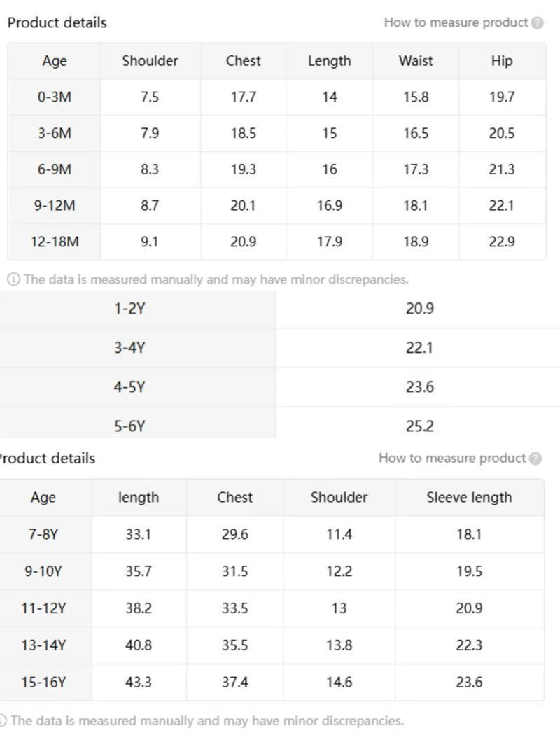Select the 15-16Y age row label
This screenshot has width=560, height=747.
tap(43, 682)
